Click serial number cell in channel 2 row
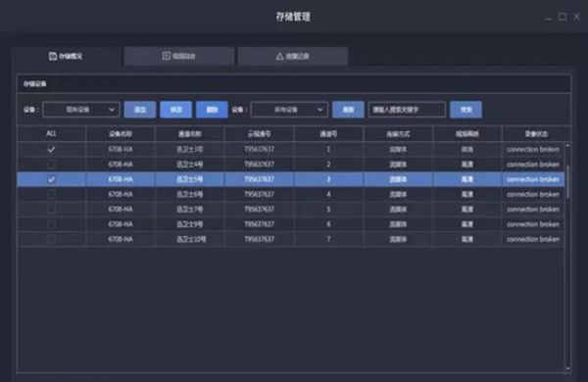 coord(259,165)
